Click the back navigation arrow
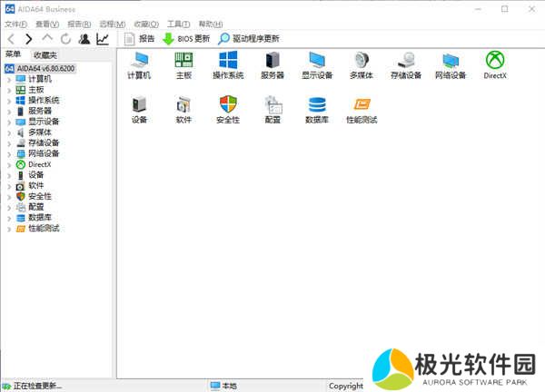Image resolution: width=545 pixels, height=392 pixels. point(11,39)
